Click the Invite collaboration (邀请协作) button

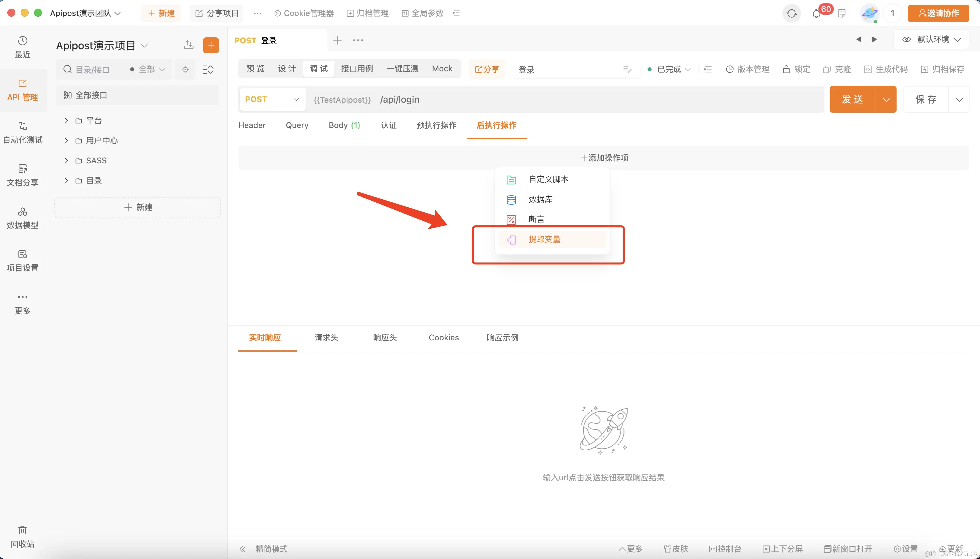click(x=938, y=13)
